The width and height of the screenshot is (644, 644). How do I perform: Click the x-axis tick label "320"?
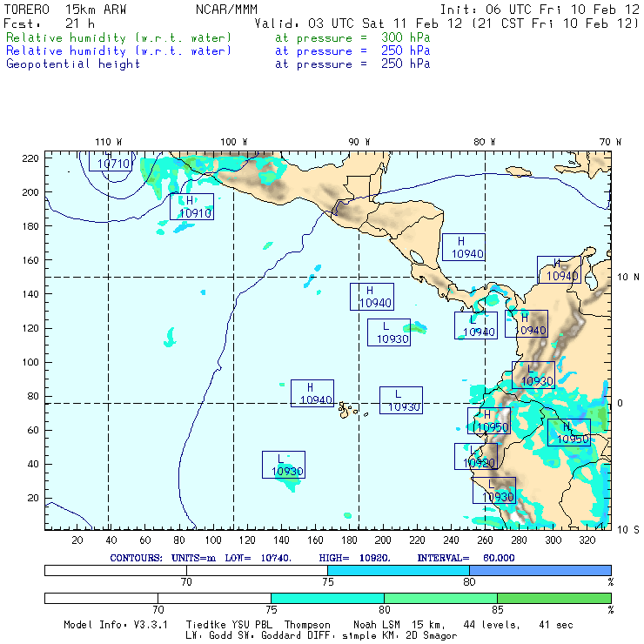[x=587, y=540]
